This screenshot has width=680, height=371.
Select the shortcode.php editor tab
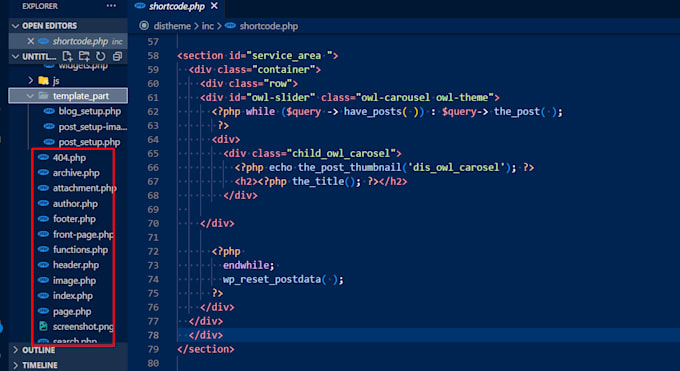(x=177, y=6)
